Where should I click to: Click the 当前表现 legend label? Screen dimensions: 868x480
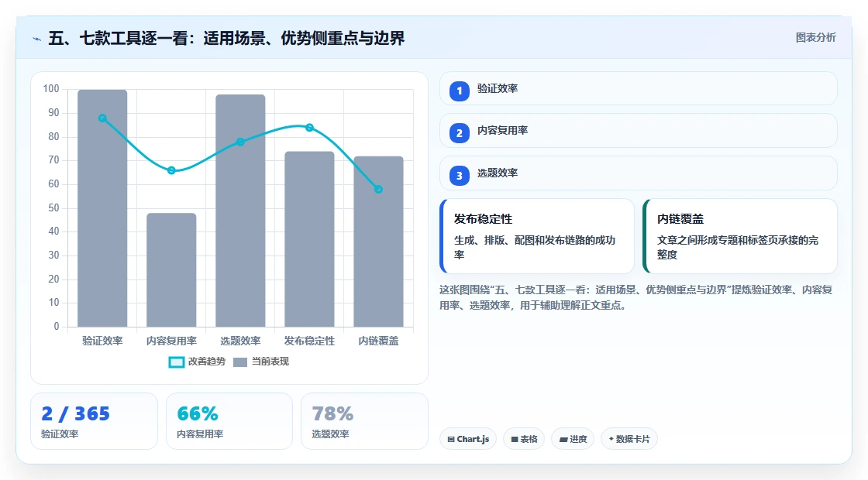tap(270, 362)
